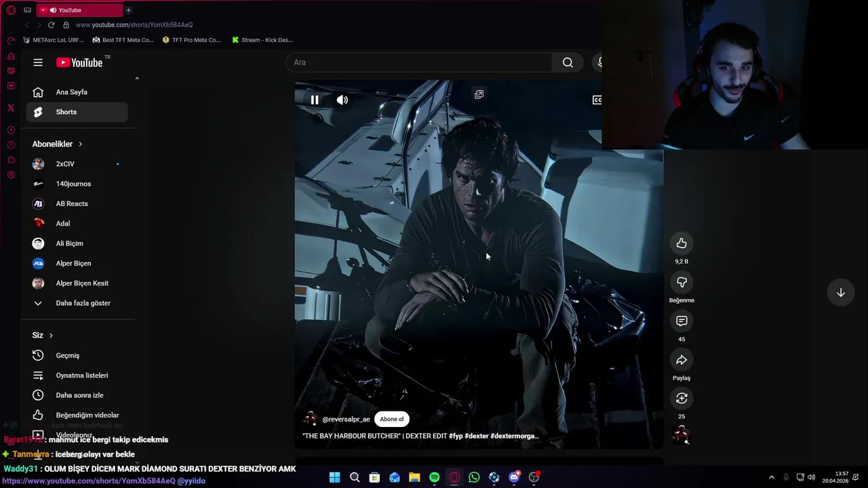Open the @reversalpr_ae channel link
This screenshot has height=488, width=868.
346,420
